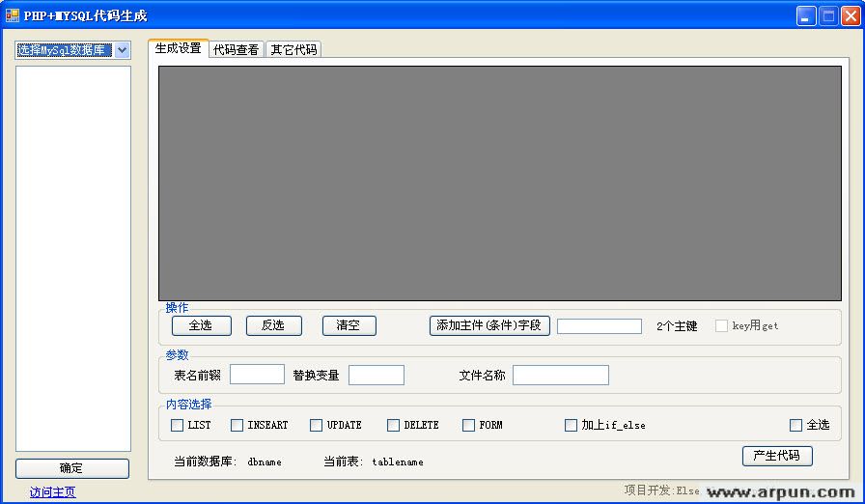Focus the 文件名称 input field

pos(561,375)
